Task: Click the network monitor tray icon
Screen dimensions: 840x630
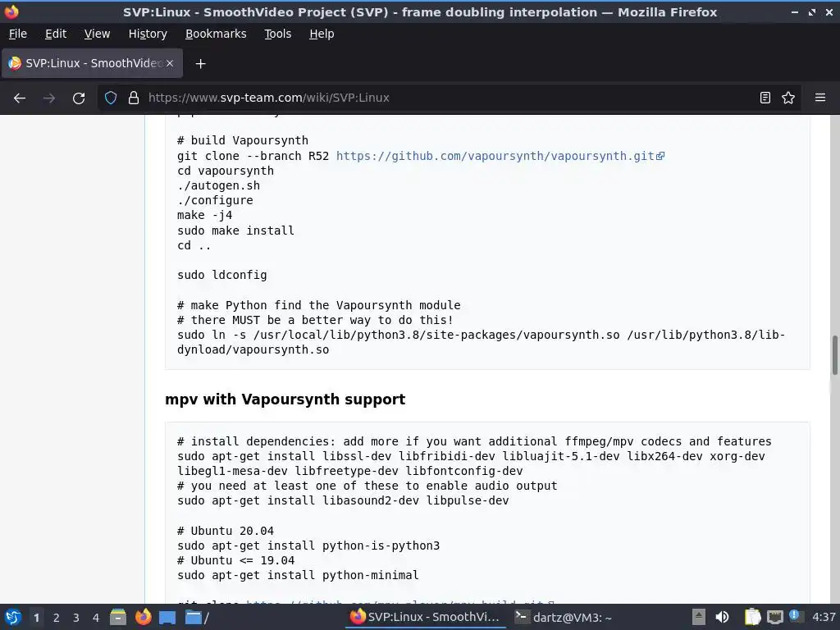Action: point(774,618)
